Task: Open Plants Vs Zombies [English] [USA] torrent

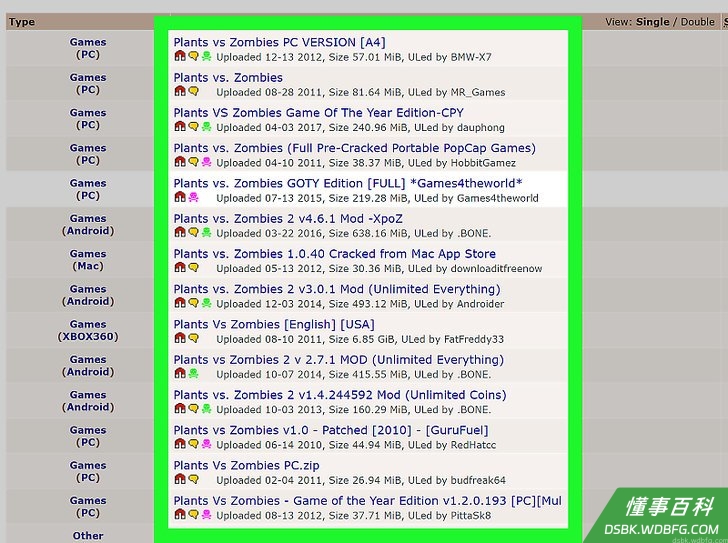Action: pos(274,324)
